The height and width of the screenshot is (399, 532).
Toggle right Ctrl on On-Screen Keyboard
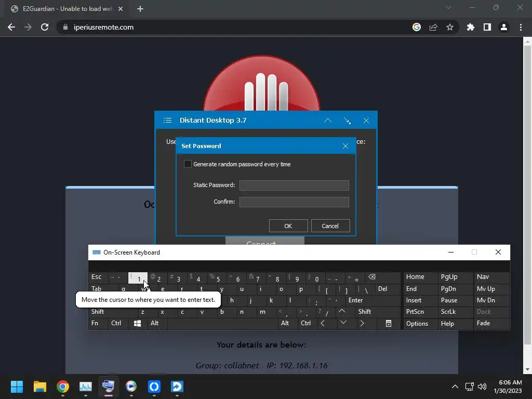click(308, 323)
